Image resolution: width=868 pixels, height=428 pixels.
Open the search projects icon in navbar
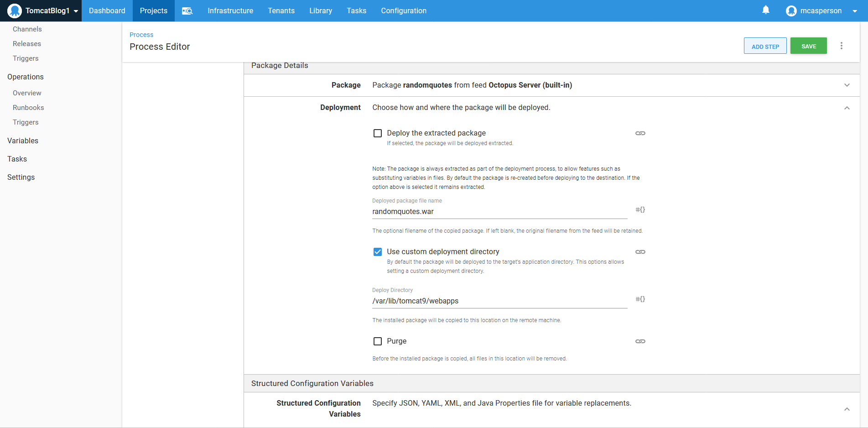[x=187, y=11]
